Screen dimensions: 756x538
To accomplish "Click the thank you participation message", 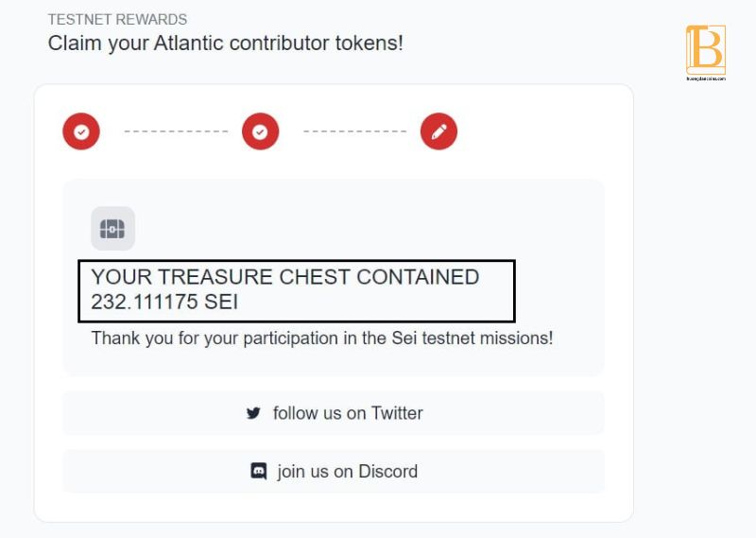I will click(x=322, y=338).
